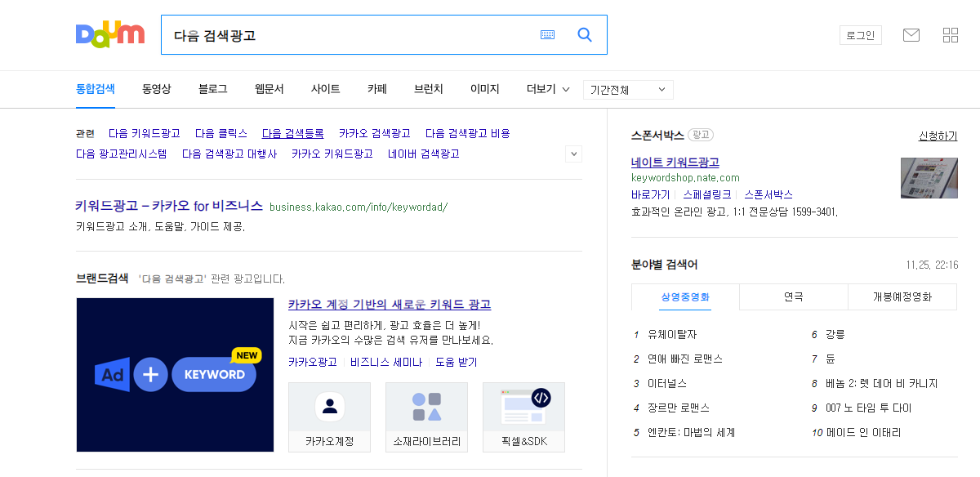Select the 개봉예정영화 tab
This screenshot has height=477, width=980.
click(x=902, y=297)
